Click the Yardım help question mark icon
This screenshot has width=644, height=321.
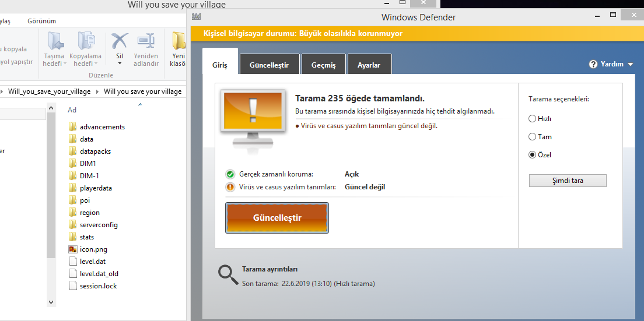[x=593, y=64]
